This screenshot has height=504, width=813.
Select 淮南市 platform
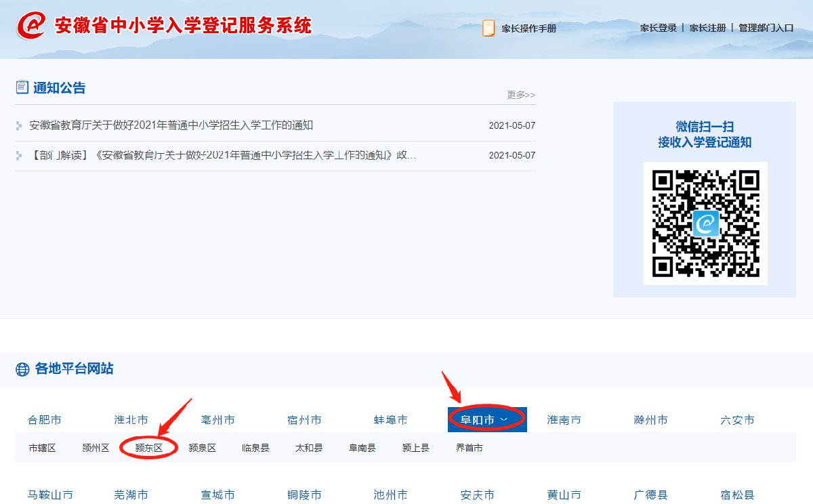(x=564, y=420)
